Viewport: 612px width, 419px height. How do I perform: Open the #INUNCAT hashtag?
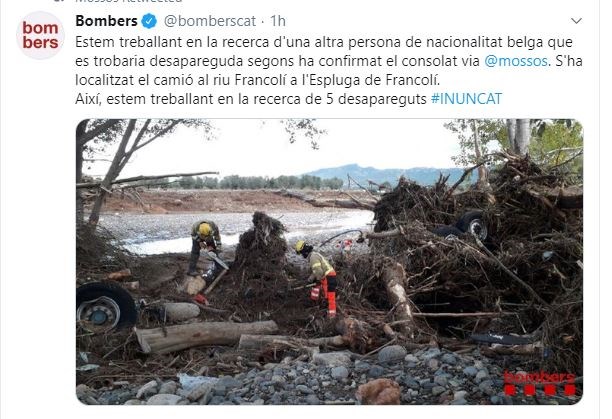(x=466, y=99)
